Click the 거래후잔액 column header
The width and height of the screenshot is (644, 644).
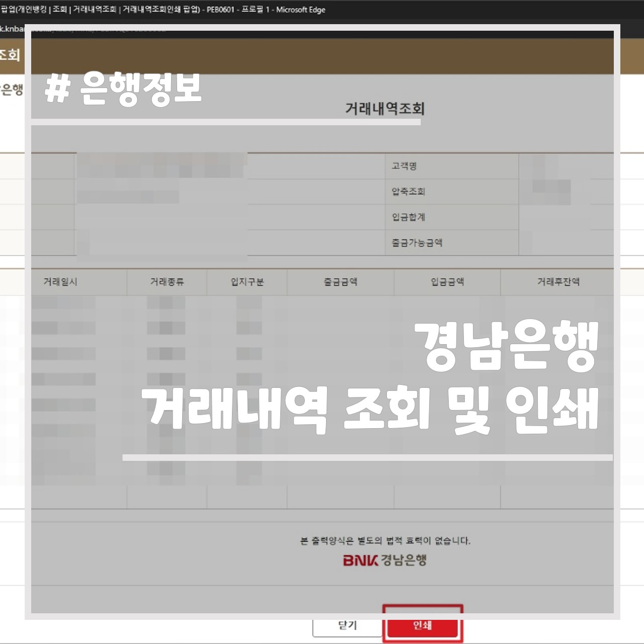point(558,282)
